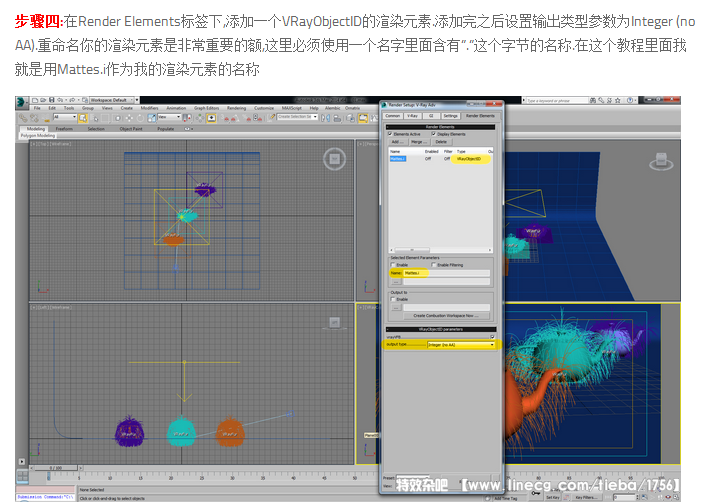Open the Rendering menu
The image size is (710, 502).
tap(237, 108)
